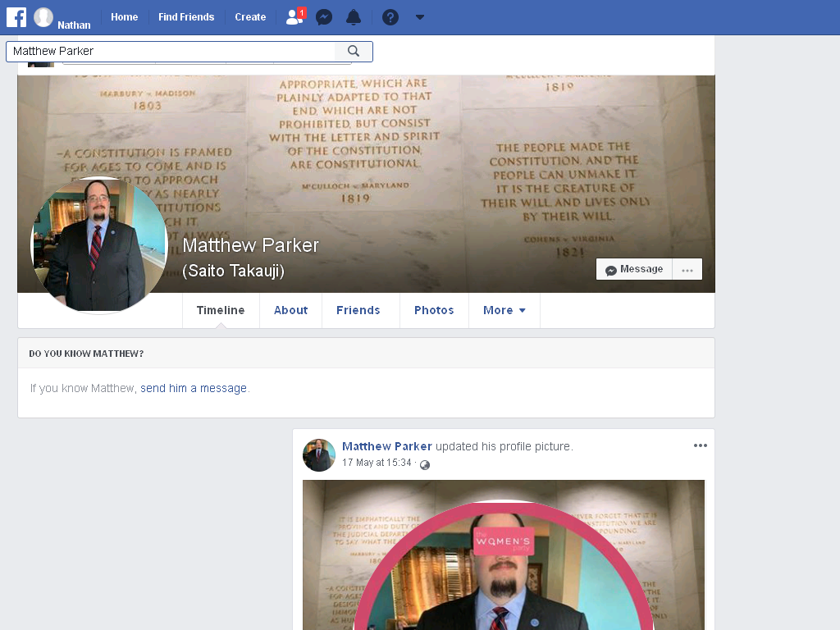Switch to the About tab
This screenshot has height=630, width=840.
coord(291,310)
